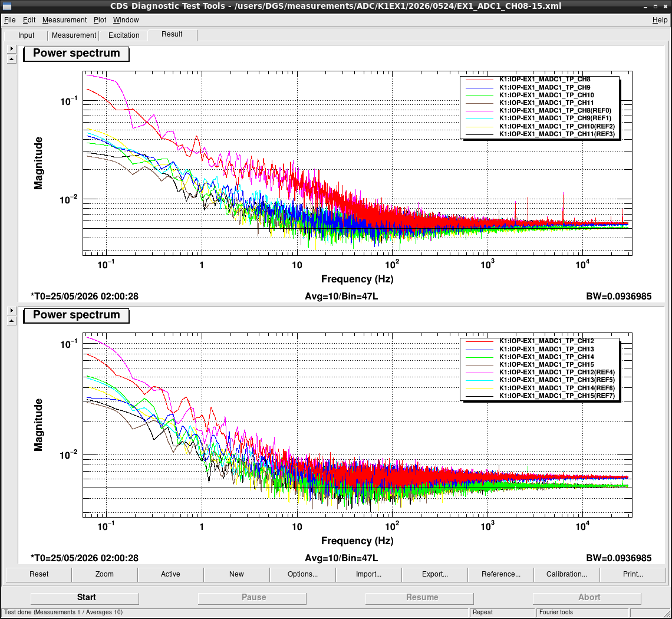Select the Input tab

tap(26, 35)
